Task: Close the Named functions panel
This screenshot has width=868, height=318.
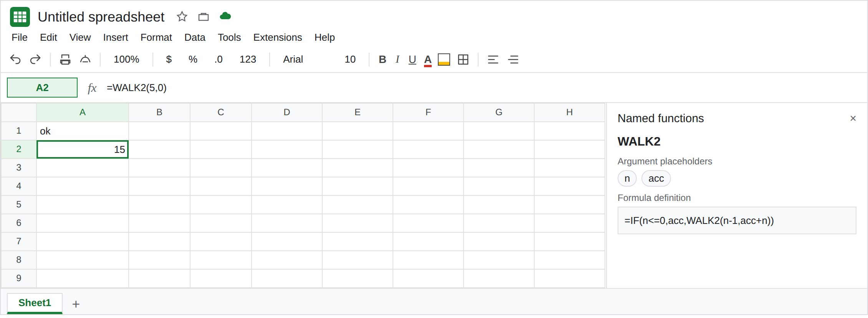Action: point(853,118)
